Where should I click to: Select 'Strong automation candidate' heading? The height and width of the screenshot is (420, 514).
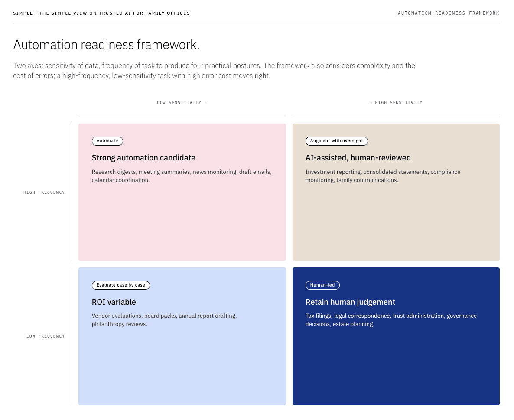click(x=143, y=158)
